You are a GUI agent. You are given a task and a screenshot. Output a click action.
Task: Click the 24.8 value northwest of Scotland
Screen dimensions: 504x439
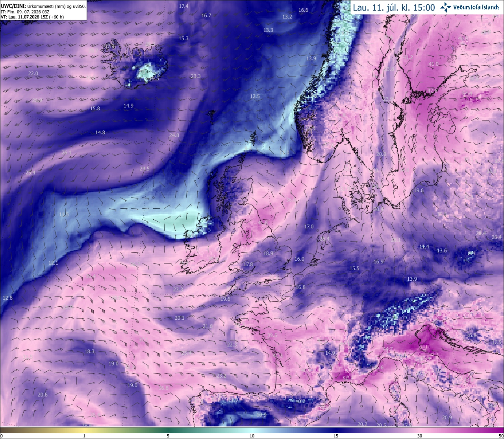click(x=174, y=135)
